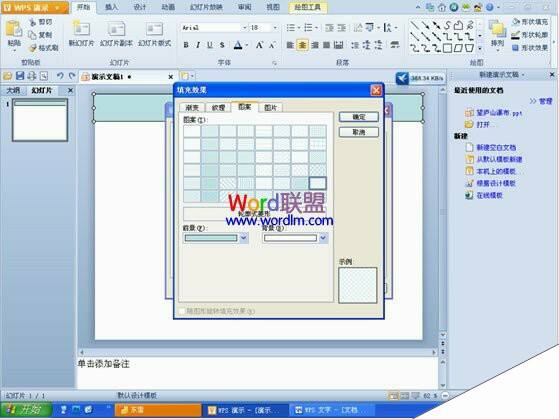Click the redo arrow icon
The image size is (559, 419).
point(72,76)
